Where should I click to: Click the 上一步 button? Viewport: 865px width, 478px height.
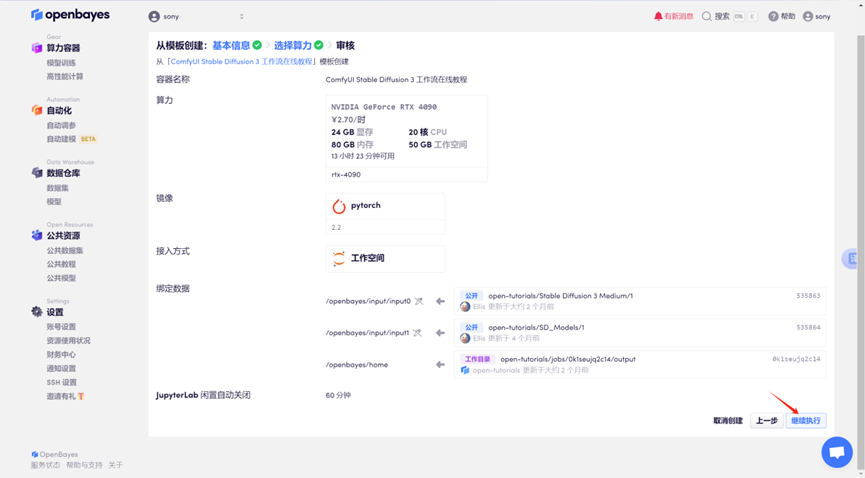pos(766,421)
